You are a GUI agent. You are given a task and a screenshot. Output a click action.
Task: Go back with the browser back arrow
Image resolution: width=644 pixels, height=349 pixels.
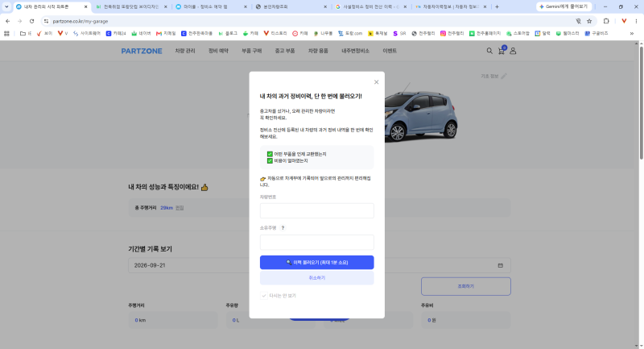8,22
